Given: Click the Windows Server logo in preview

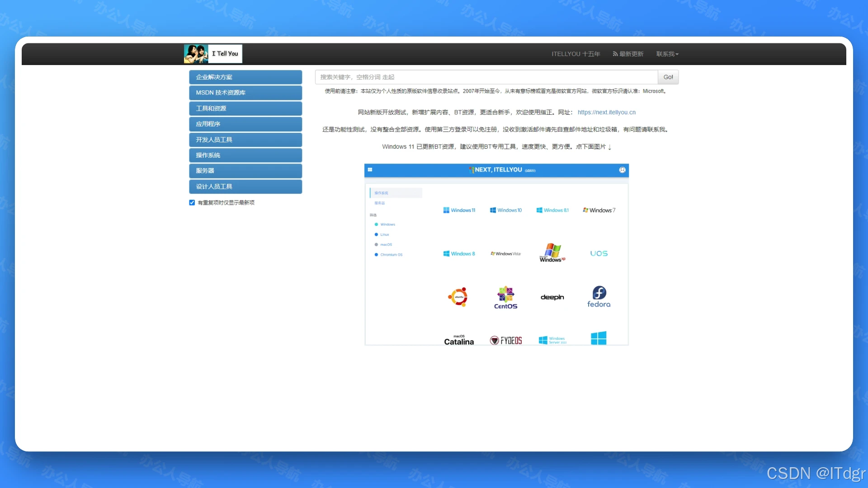Looking at the screenshot, I should click(x=552, y=340).
